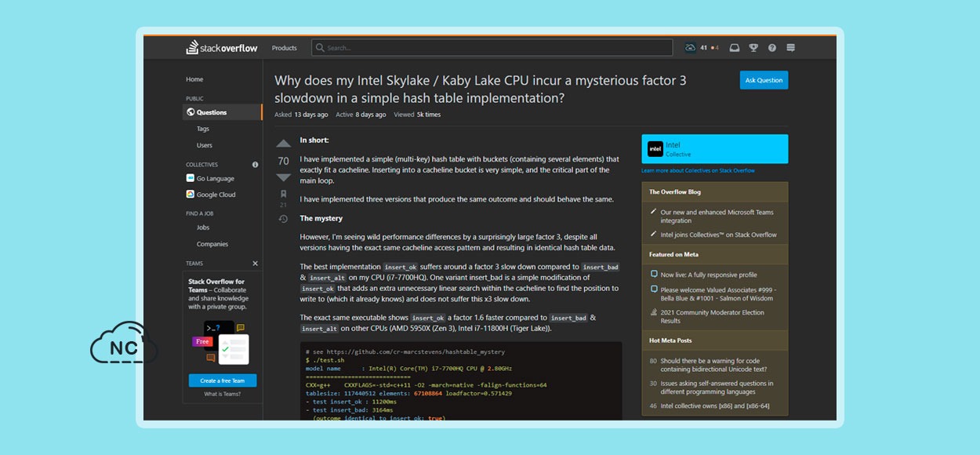980x455 pixels.
Task: Open 2021 Community Moderator Election Results
Action: (713, 316)
